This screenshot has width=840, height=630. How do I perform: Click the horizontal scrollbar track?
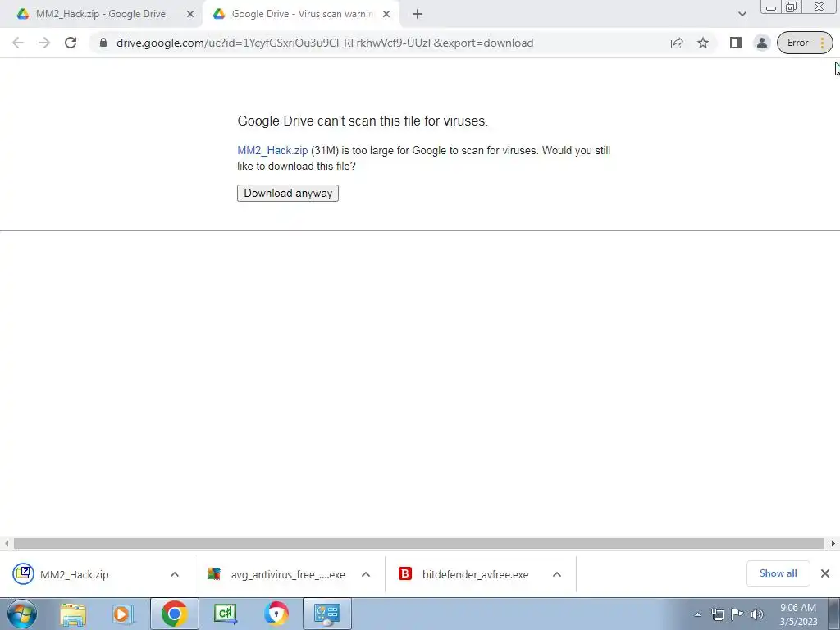click(419, 544)
